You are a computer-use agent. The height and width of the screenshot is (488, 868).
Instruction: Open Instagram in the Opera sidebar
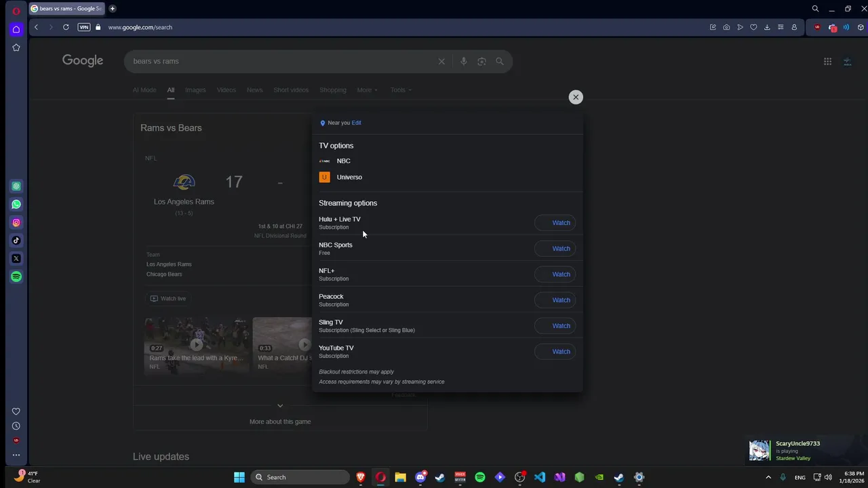pos(16,222)
